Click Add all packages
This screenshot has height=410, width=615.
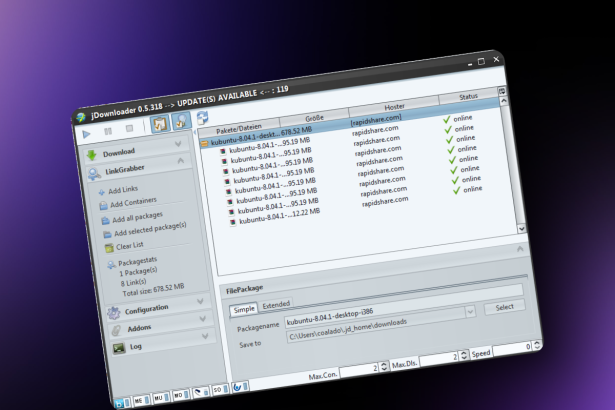click(x=137, y=217)
